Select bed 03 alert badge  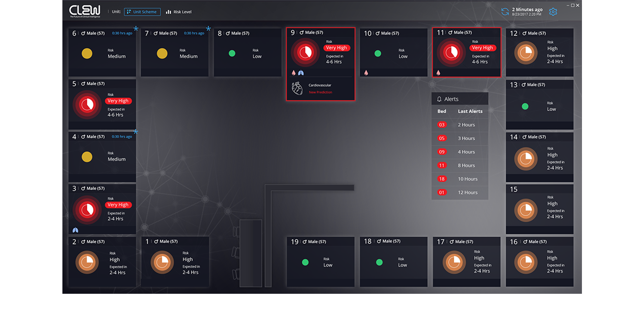(442, 125)
